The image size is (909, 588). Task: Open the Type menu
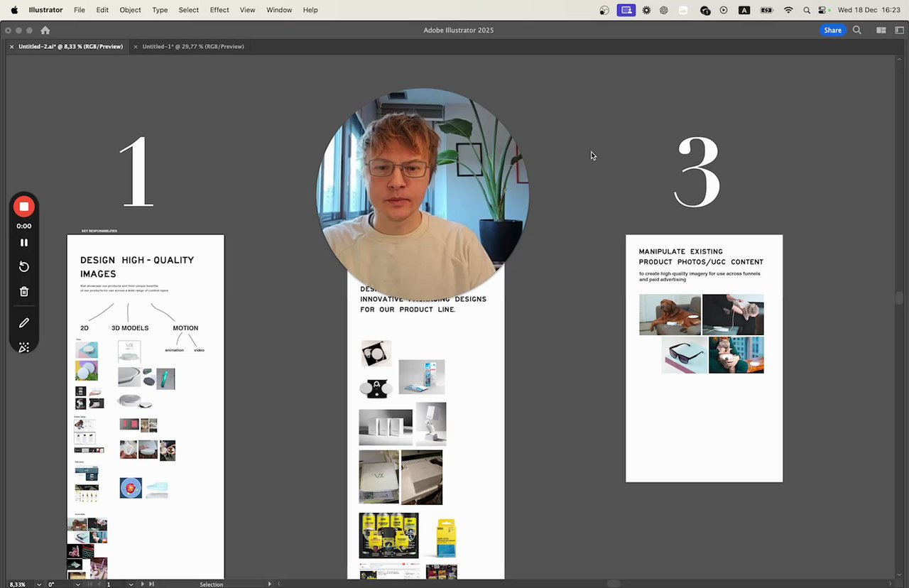(160, 10)
